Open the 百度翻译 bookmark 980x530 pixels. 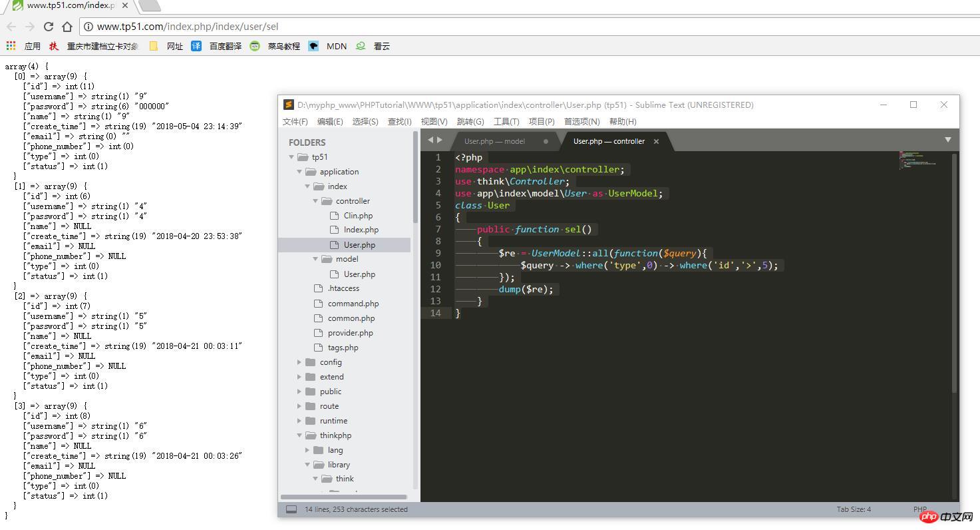pos(217,46)
